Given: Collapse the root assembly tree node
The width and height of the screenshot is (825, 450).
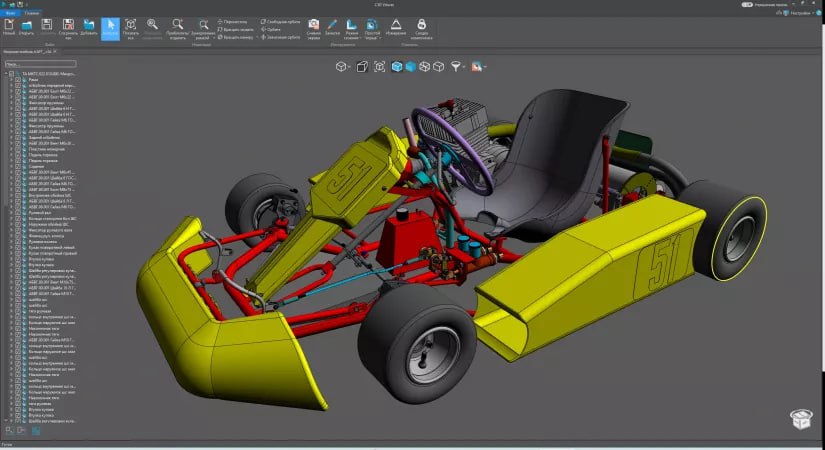Looking at the screenshot, I should [5, 74].
